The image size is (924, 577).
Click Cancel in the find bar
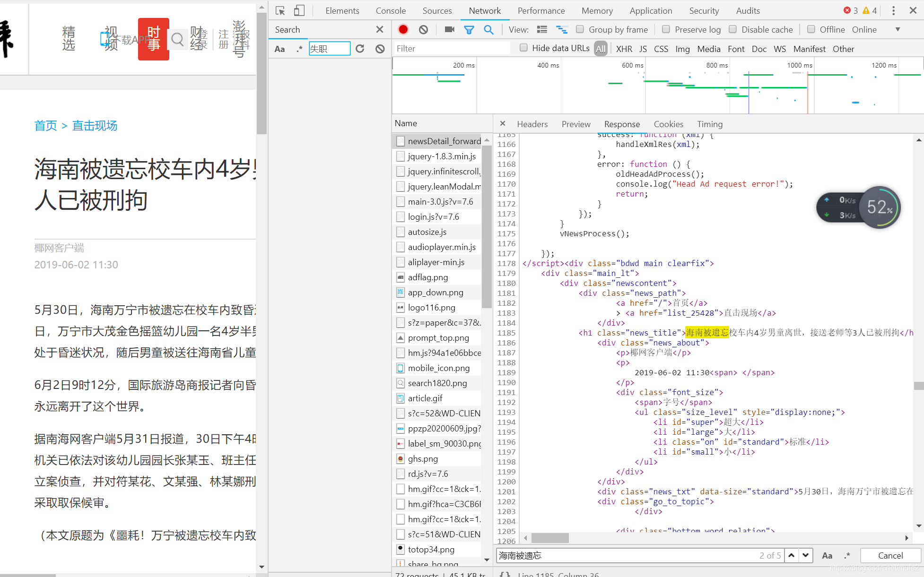click(890, 555)
